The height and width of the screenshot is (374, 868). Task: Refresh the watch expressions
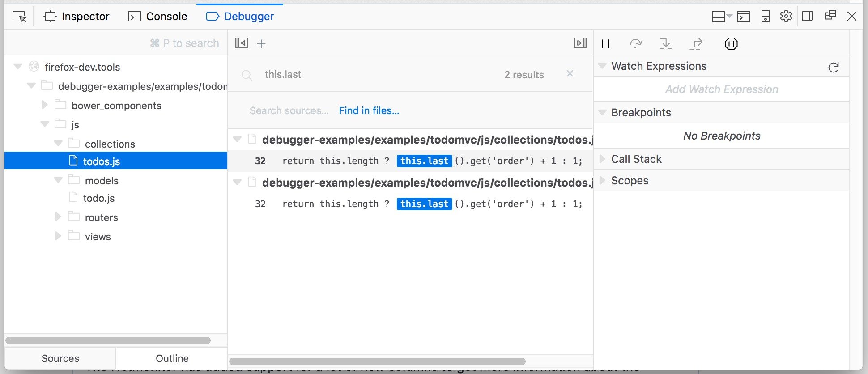(x=833, y=68)
